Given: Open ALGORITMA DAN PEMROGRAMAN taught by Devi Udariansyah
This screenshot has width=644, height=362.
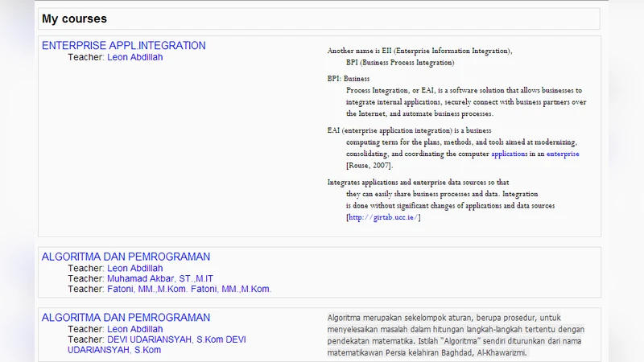Looking at the screenshot, I should point(126,318).
